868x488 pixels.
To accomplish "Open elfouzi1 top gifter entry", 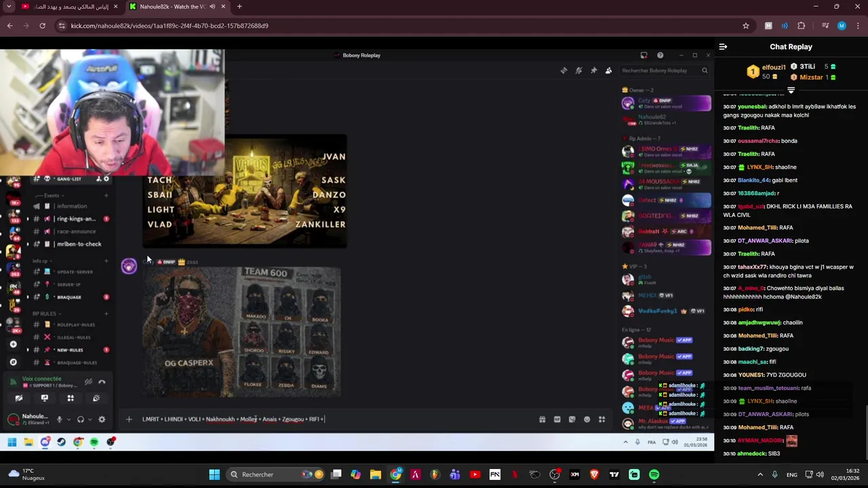I will pyautogui.click(x=766, y=72).
